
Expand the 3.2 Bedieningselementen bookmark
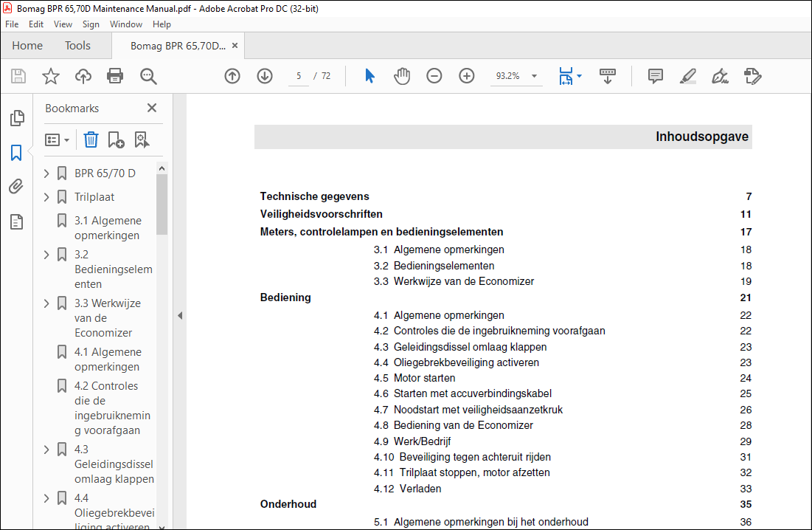46,255
